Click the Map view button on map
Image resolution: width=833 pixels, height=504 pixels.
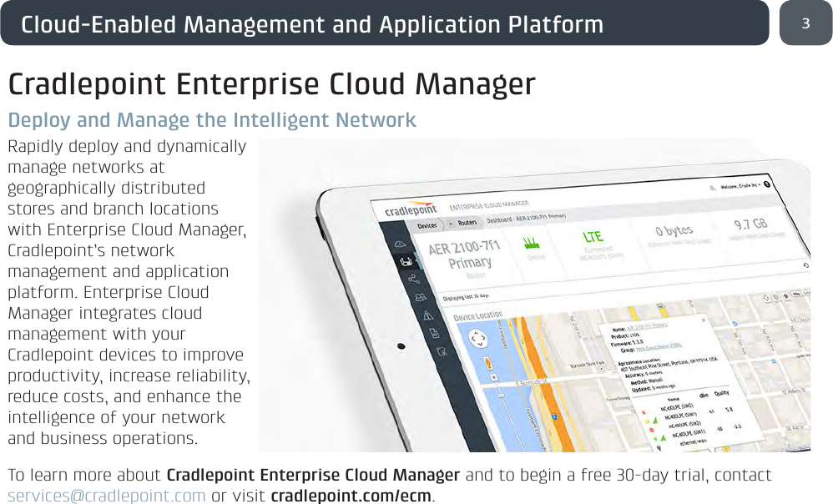pos(796,294)
